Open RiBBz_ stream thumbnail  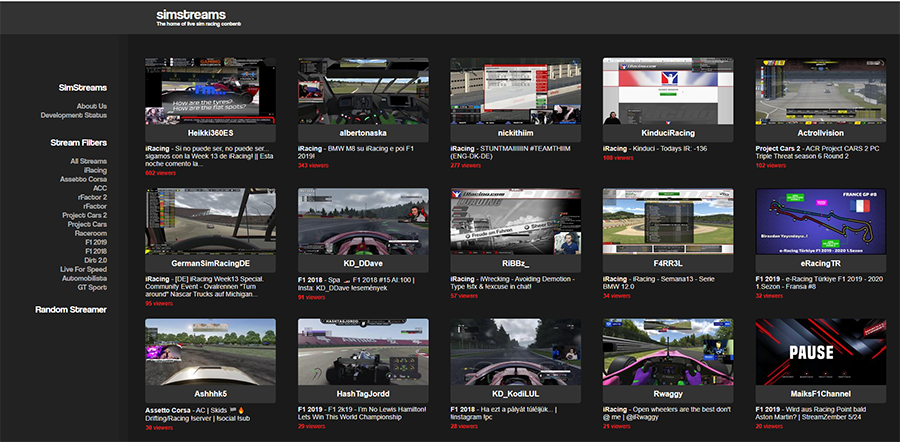click(x=515, y=222)
